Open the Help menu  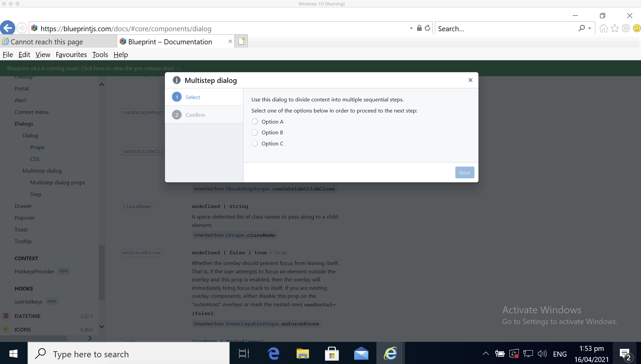click(121, 54)
